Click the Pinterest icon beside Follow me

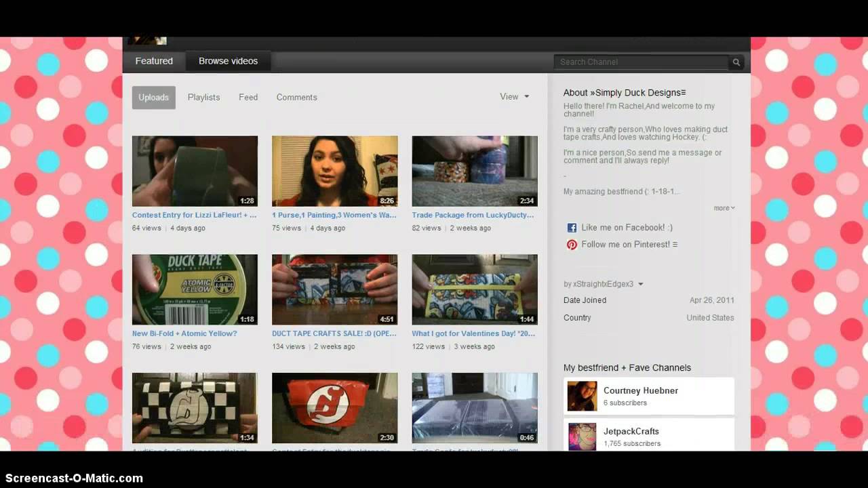pyautogui.click(x=572, y=245)
